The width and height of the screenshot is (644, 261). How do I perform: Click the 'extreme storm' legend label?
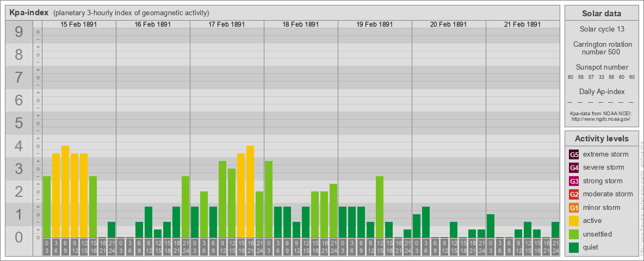pos(606,154)
